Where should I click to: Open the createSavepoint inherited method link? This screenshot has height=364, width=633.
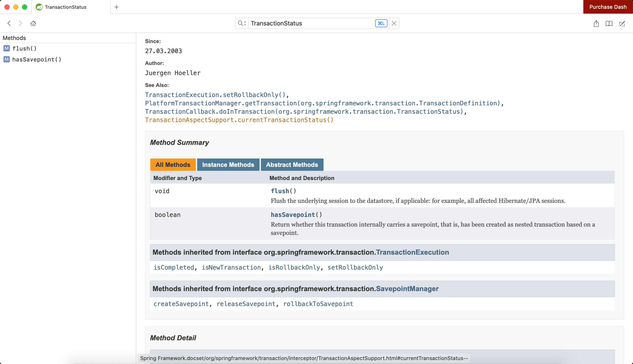(181, 303)
